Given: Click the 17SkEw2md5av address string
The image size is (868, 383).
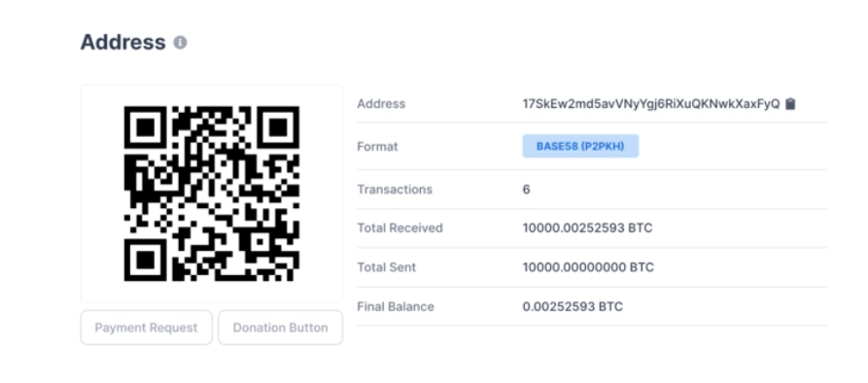Looking at the screenshot, I should pyautogui.click(x=651, y=104).
